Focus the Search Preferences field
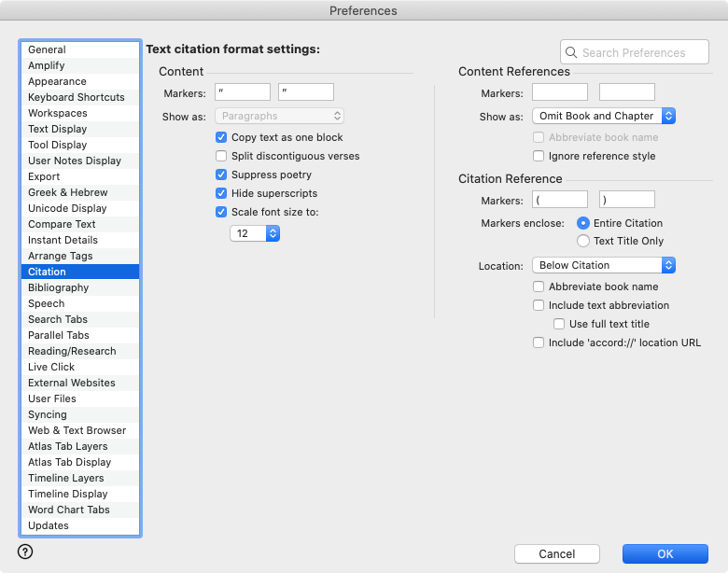 [642, 53]
